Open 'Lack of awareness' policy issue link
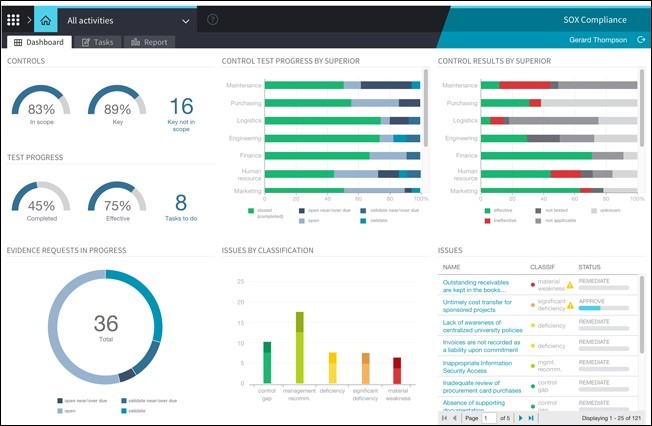The width and height of the screenshot is (652, 426). click(x=482, y=325)
